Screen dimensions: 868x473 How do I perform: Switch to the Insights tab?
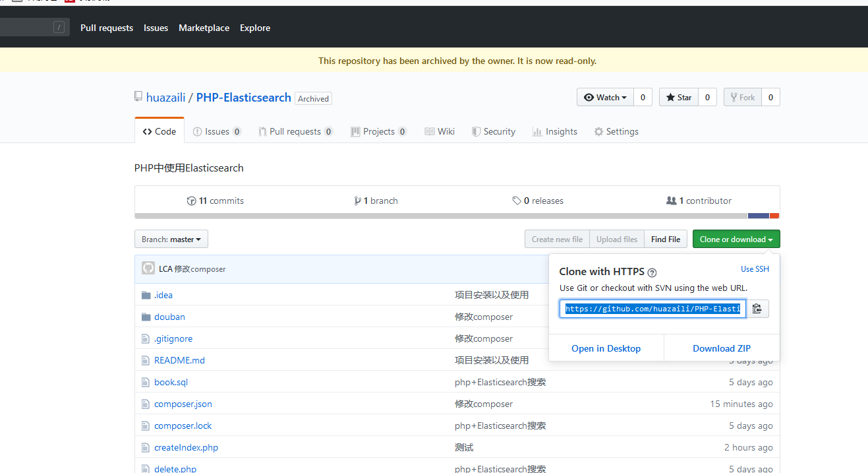pyautogui.click(x=555, y=131)
